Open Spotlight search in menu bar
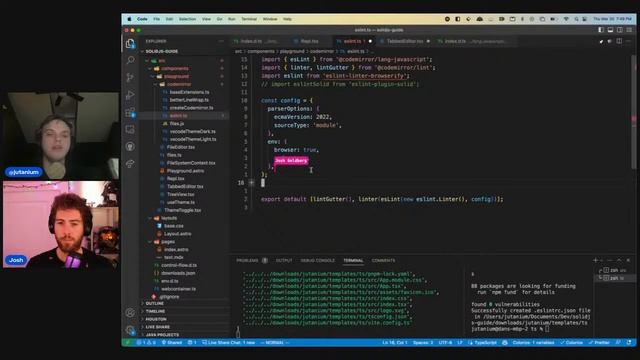Screen dimensions: 640x360 576,19
